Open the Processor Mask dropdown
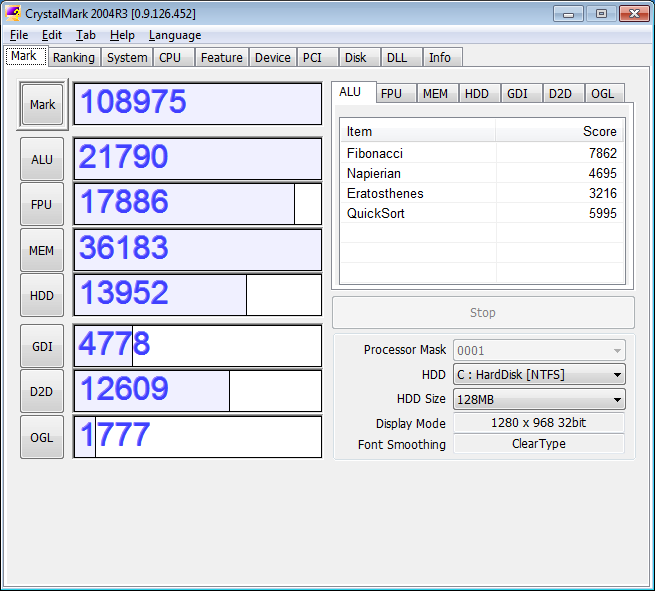The width and height of the screenshot is (655, 591). tap(539, 350)
